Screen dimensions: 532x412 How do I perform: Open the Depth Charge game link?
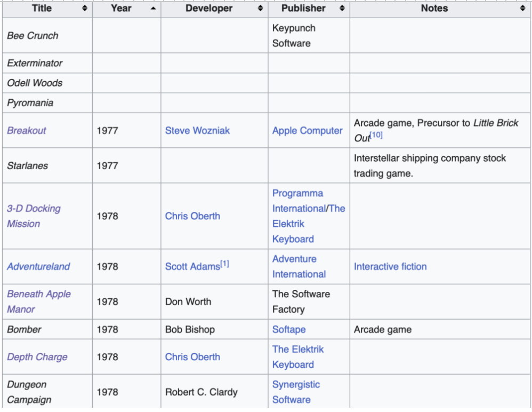[37, 357]
